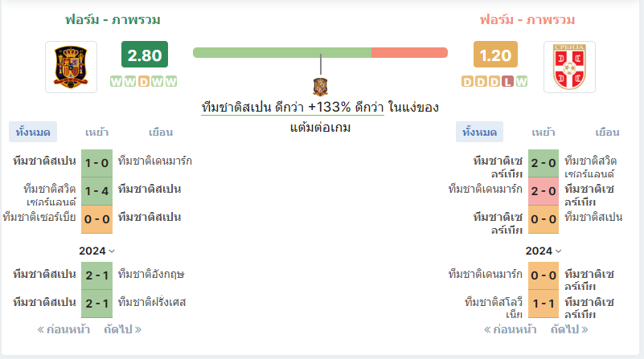Select เหย้า tab on Serbia side

pyautogui.click(x=544, y=132)
